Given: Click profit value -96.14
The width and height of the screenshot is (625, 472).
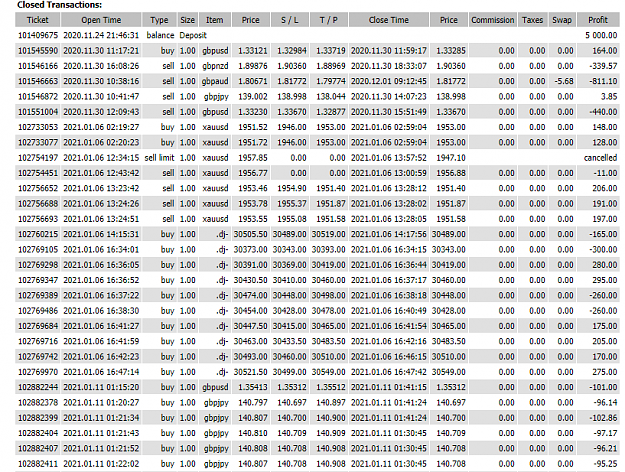Looking at the screenshot, I should pos(605,402).
